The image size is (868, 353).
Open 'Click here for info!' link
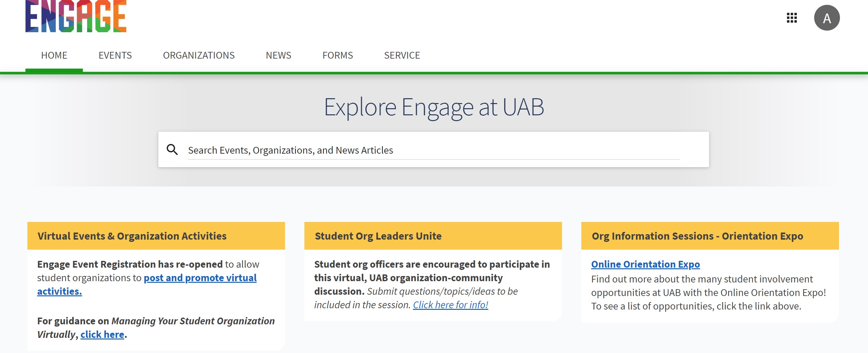click(450, 305)
